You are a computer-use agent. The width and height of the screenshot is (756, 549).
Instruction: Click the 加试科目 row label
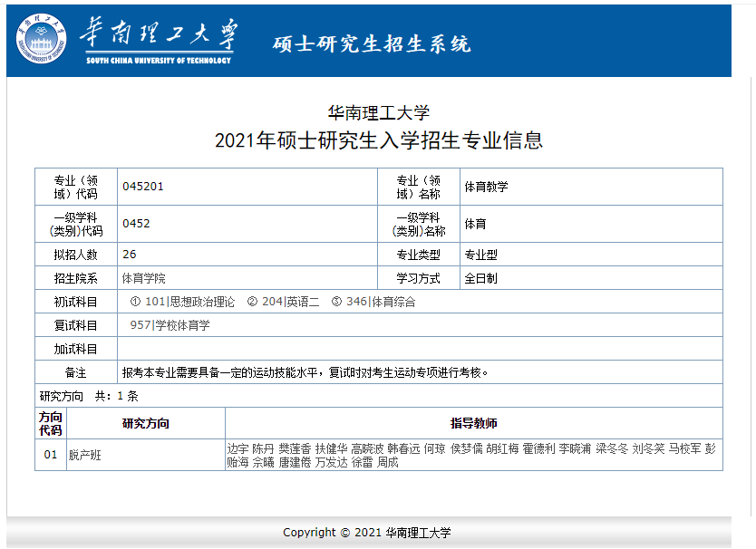coord(76,349)
